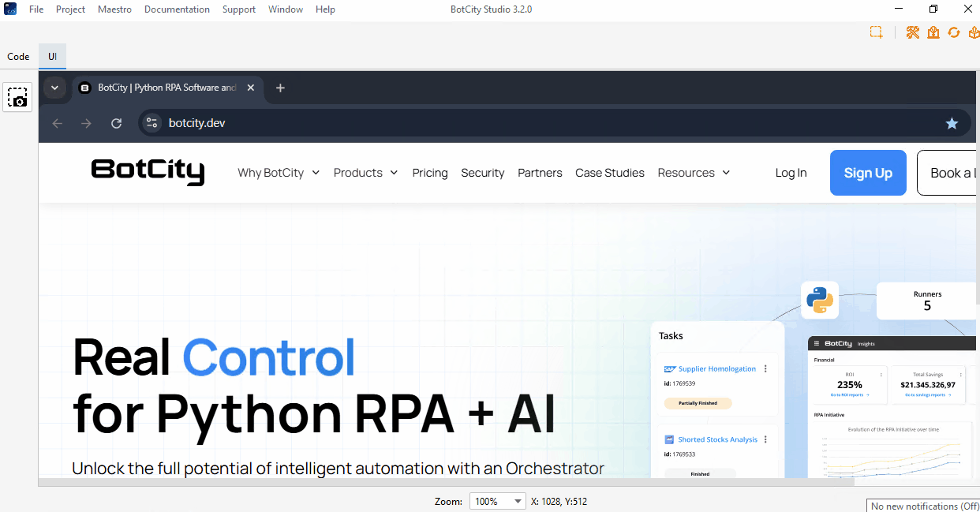Image resolution: width=980 pixels, height=512 pixels.
Task: Click the site info icon beside botcity.dev
Action: coord(152,123)
